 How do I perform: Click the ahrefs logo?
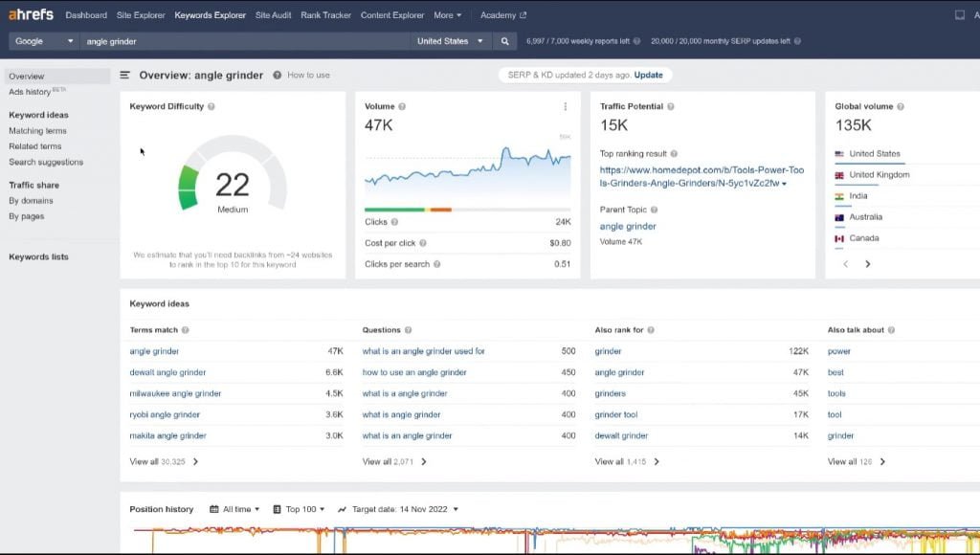[x=31, y=14]
